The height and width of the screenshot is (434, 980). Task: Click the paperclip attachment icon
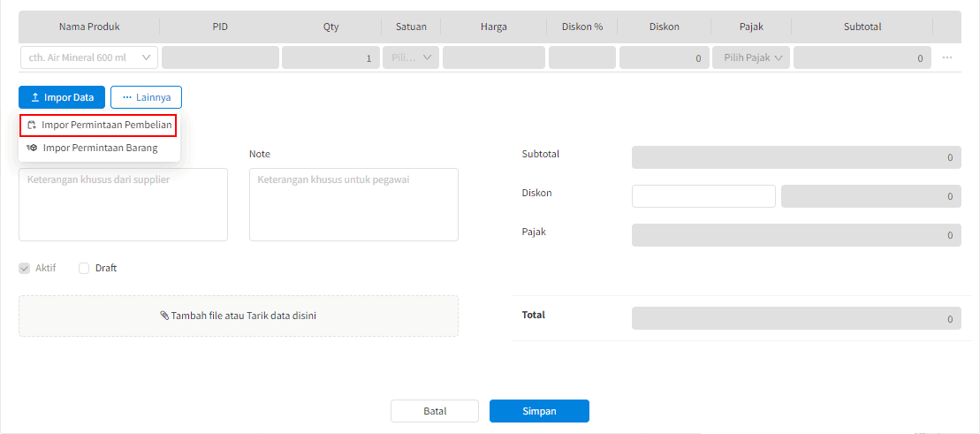(x=164, y=316)
